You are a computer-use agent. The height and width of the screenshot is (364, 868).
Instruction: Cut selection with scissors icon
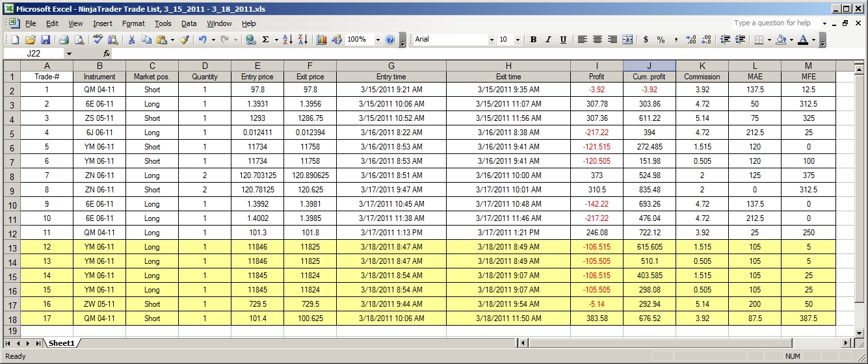coord(131,40)
